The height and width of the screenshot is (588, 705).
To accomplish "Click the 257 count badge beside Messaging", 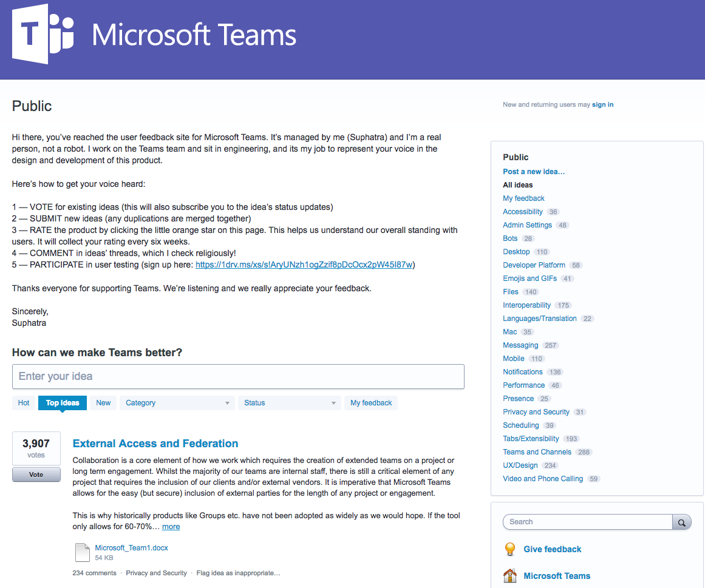I will pyautogui.click(x=550, y=345).
